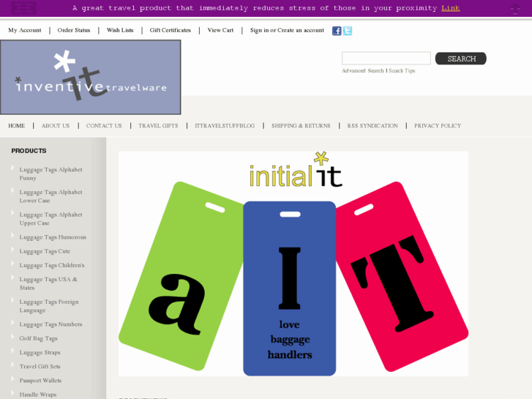Select Luggage Tags Children's category
532x399 pixels.
[x=52, y=265]
